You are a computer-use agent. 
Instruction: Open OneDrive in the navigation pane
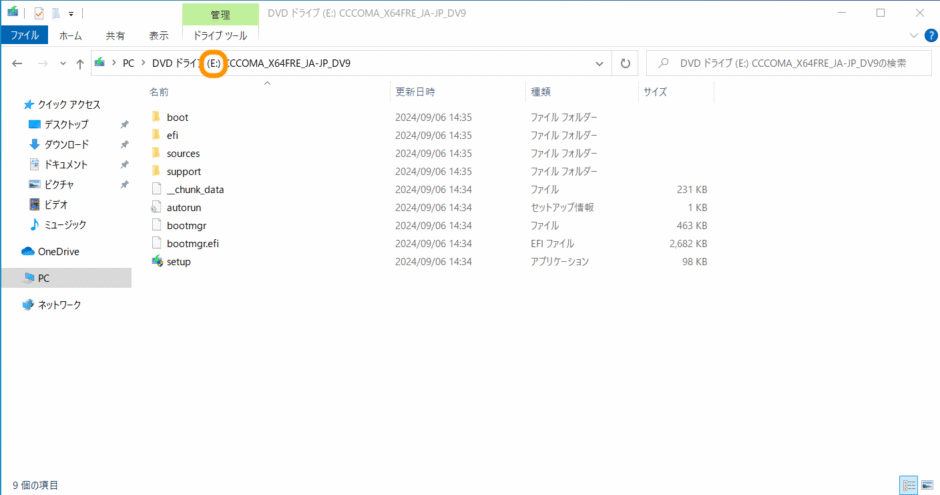58,251
